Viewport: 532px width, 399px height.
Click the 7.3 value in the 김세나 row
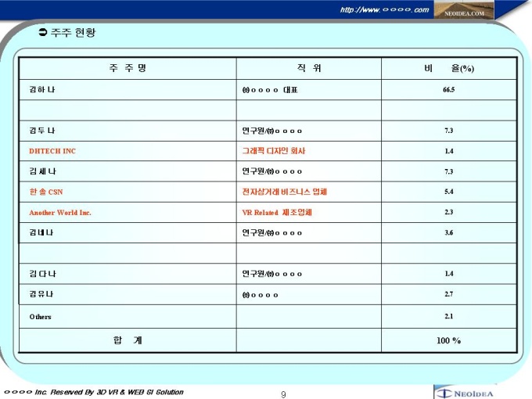[x=448, y=171]
